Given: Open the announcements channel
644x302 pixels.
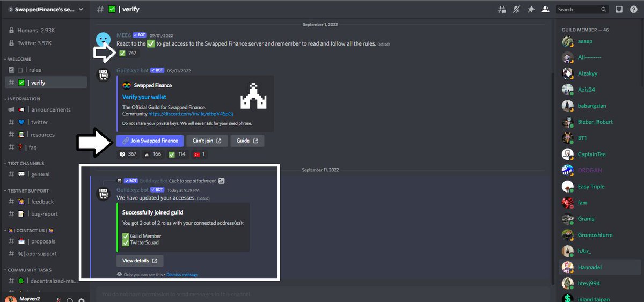Looking at the screenshot, I should tap(46, 109).
